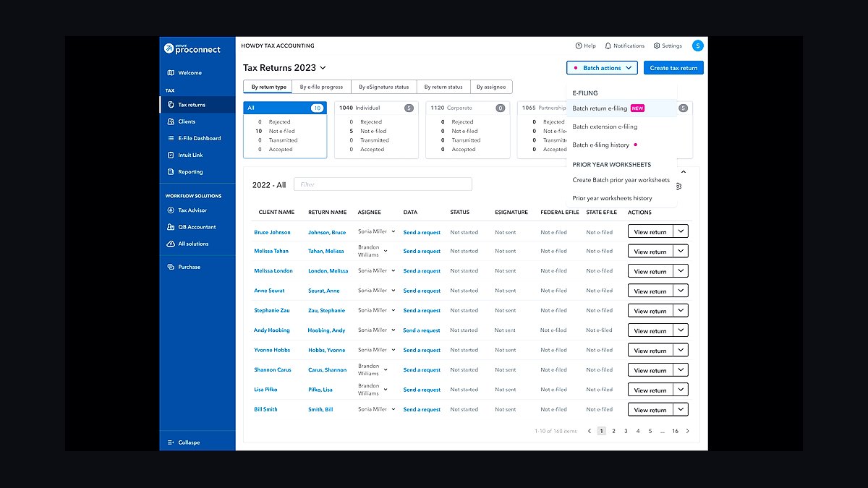
Task: Select Tax returns in the sidebar
Action: [197, 105]
